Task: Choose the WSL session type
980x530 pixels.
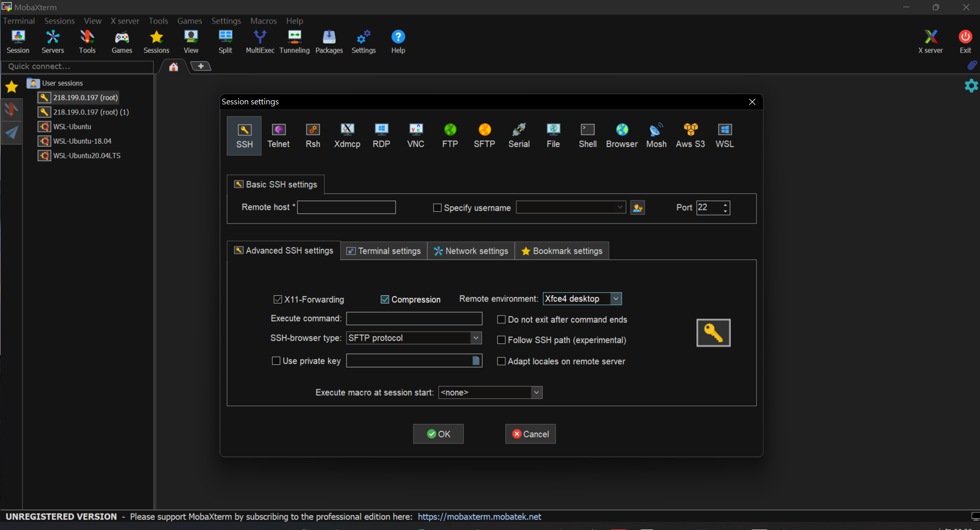Action: pyautogui.click(x=725, y=136)
